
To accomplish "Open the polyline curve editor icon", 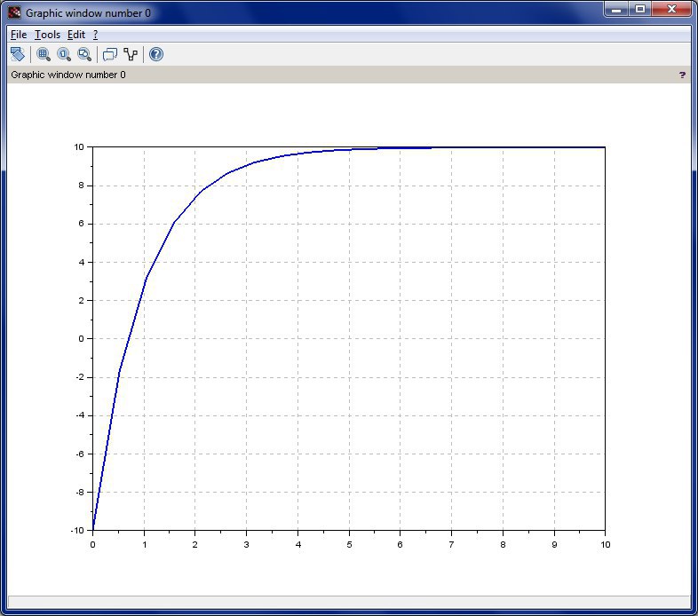I will pyautogui.click(x=131, y=54).
